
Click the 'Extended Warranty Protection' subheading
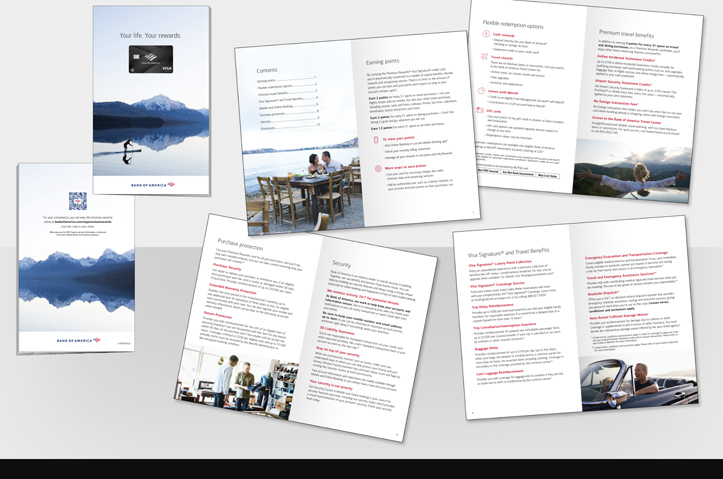click(x=232, y=289)
